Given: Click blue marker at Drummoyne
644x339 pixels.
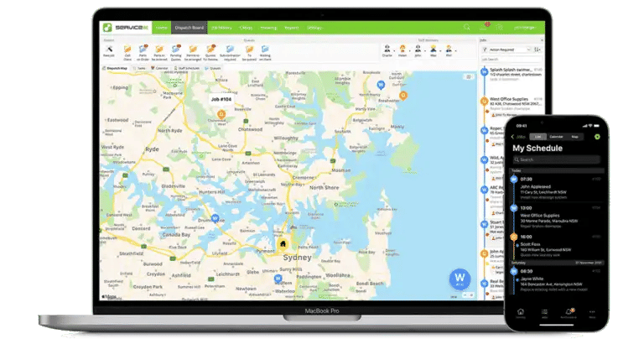Looking at the screenshot, I should click(215, 218).
